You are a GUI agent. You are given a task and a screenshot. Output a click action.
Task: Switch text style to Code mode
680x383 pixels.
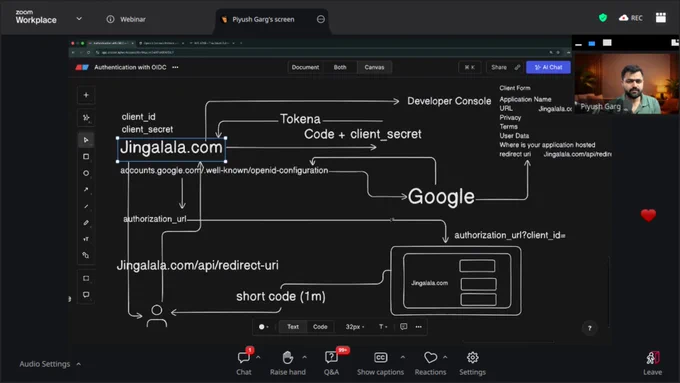tap(320, 327)
